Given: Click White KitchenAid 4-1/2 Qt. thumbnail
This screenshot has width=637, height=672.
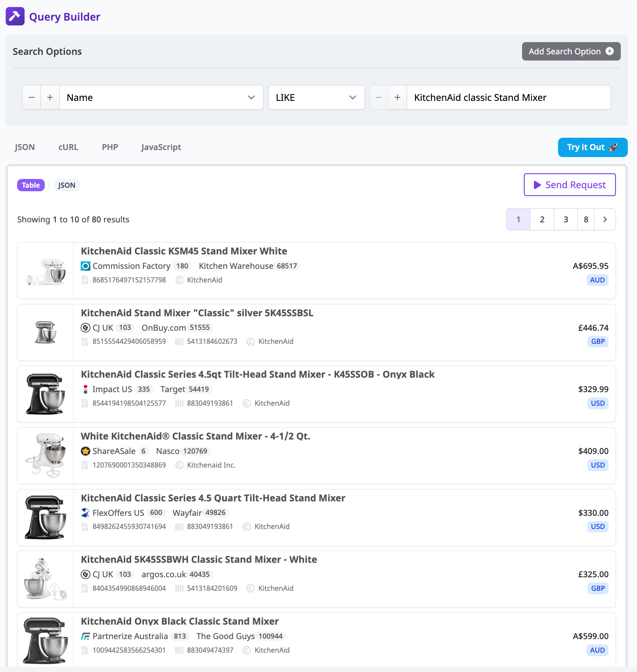Looking at the screenshot, I should pos(46,456).
